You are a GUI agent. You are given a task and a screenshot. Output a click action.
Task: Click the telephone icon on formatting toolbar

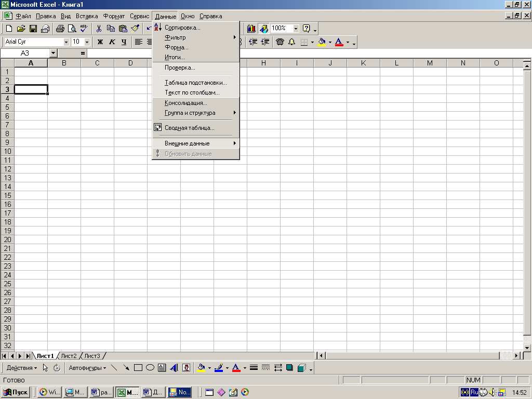(x=280, y=42)
